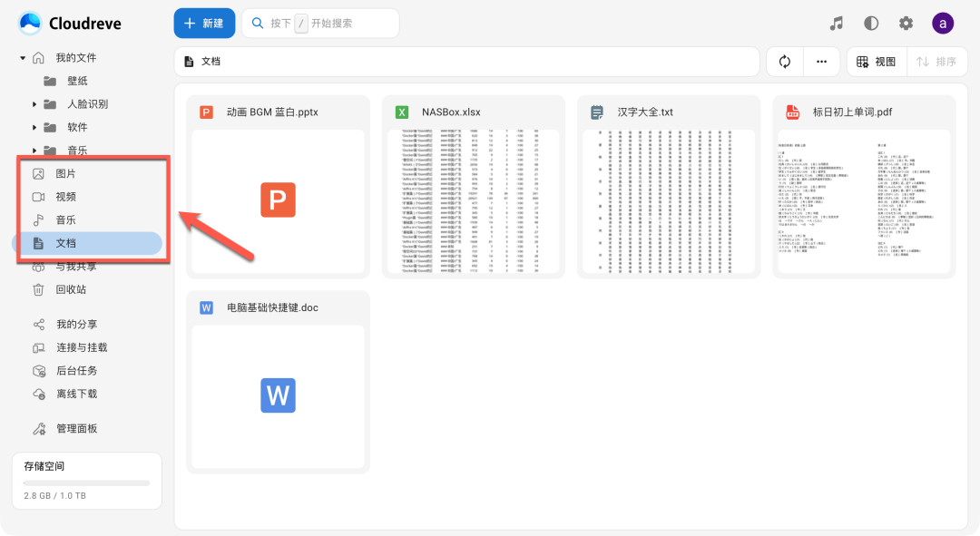980x536 pixels.
Task: Open the music player icon
Action: point(837,24)
